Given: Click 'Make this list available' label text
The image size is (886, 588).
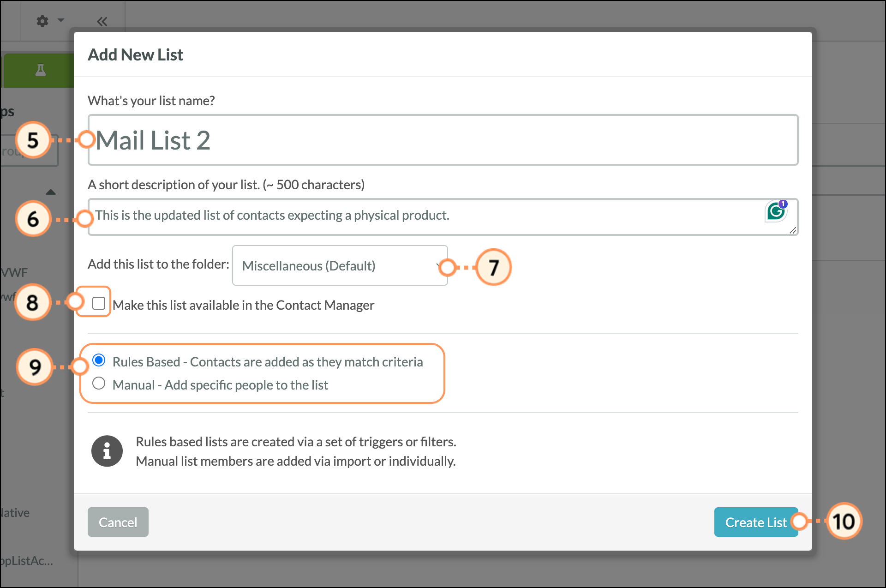Looking at the screenshot, I should pyautogui.click(x=243, y=305).
